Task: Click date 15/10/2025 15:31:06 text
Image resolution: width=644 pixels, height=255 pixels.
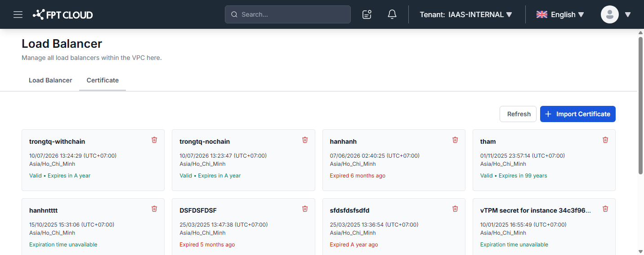Action: tap(72, 225)
